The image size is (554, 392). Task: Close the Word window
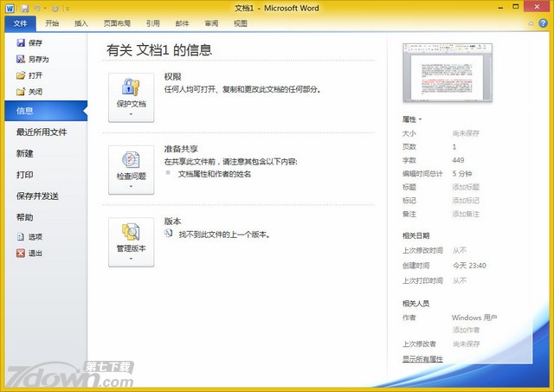click(537, 7)
